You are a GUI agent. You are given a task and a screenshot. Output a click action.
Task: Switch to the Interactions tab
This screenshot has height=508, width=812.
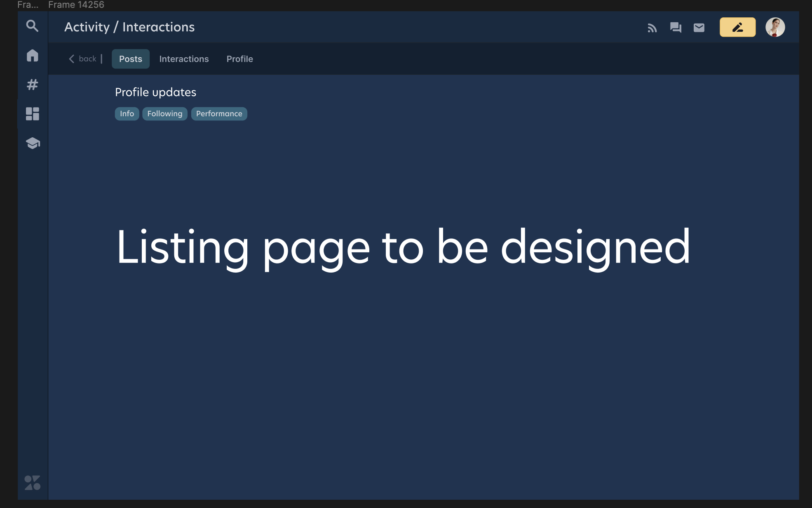184,59
